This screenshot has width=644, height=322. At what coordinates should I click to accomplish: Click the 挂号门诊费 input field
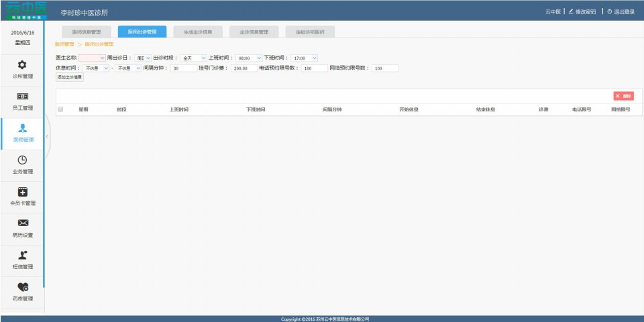click(x=243, y=68)
